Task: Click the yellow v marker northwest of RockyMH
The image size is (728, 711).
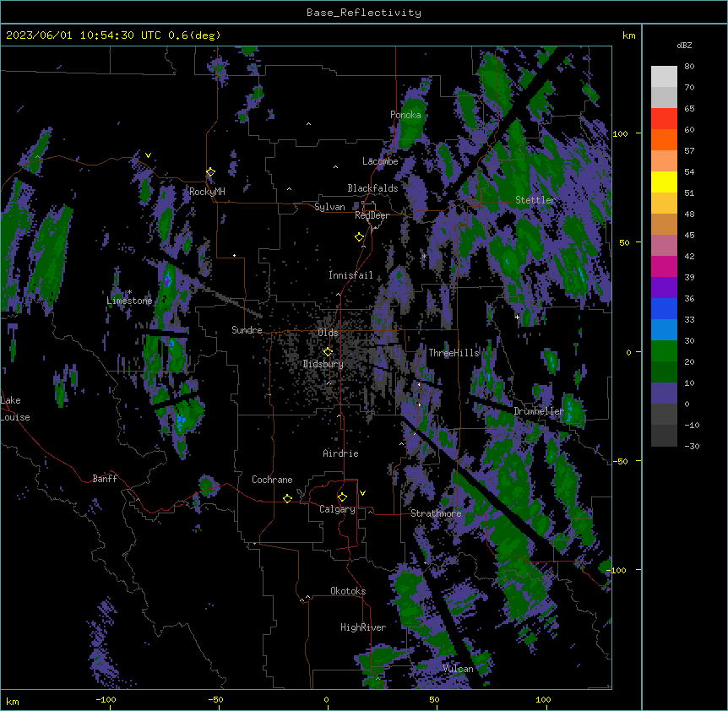Action: (x=148, y=155)
